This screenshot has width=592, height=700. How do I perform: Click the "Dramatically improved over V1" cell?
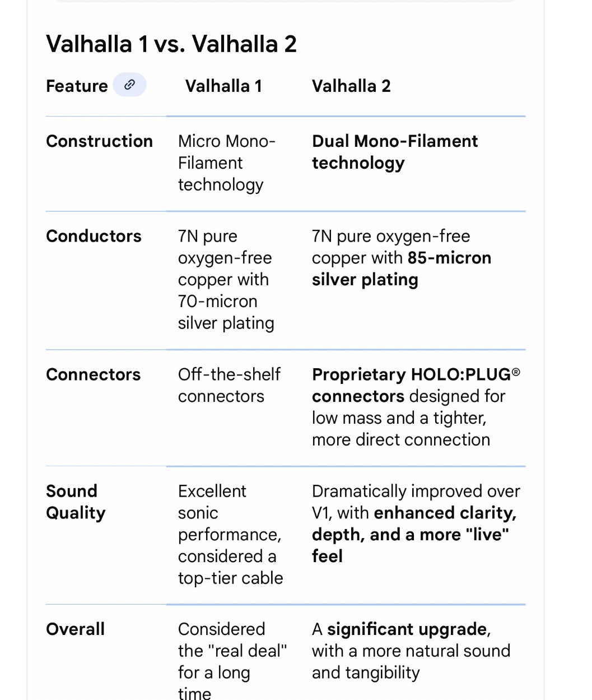[x=416, y=492]
